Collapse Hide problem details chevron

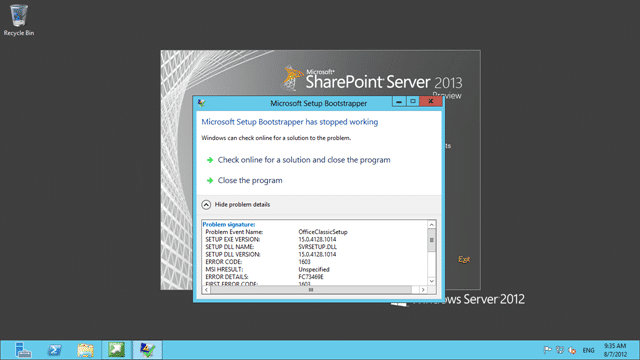(206, 204)
